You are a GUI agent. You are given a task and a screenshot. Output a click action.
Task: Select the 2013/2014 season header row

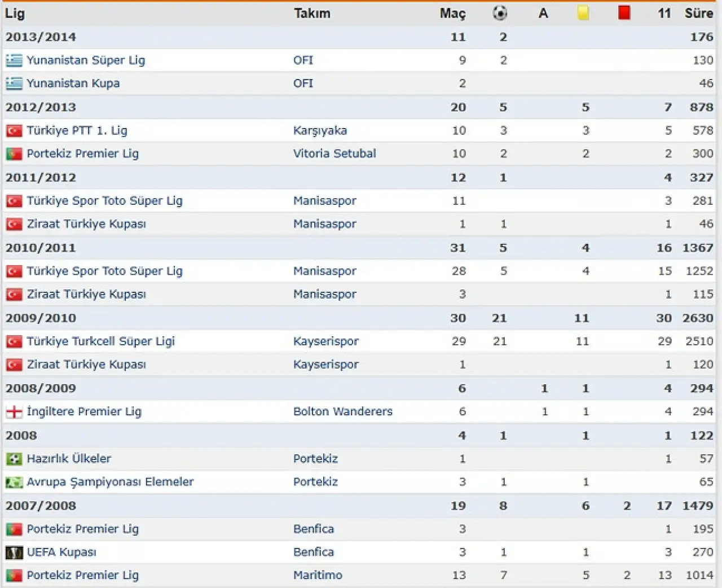(x=41, y=37)
